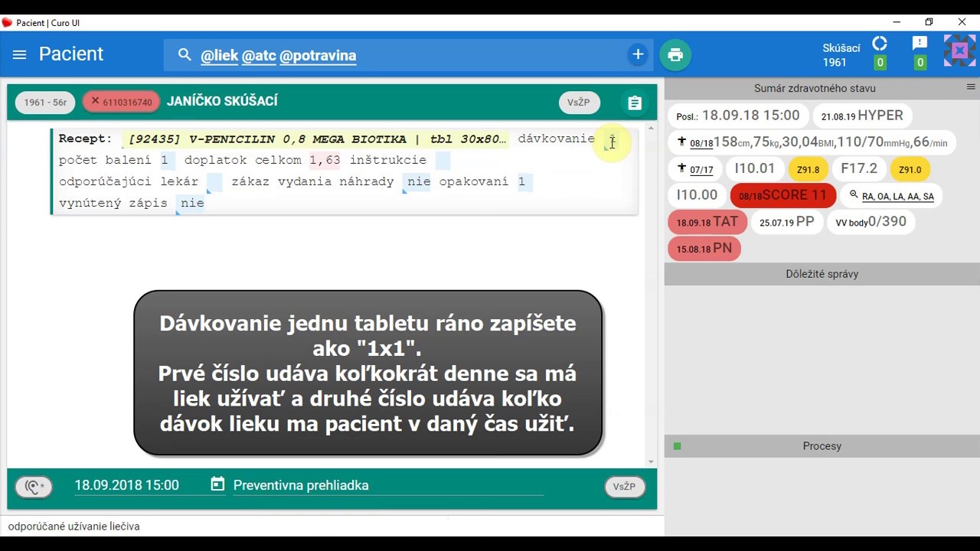Click the 08/18 date link in measurements chip
The height and width of the screenshot is (551, 980).
pyautogui.click(x=701, y=143)
